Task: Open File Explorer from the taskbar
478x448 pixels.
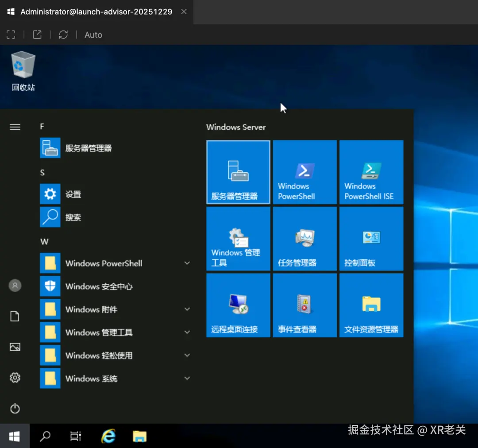Action: [139, 436]
